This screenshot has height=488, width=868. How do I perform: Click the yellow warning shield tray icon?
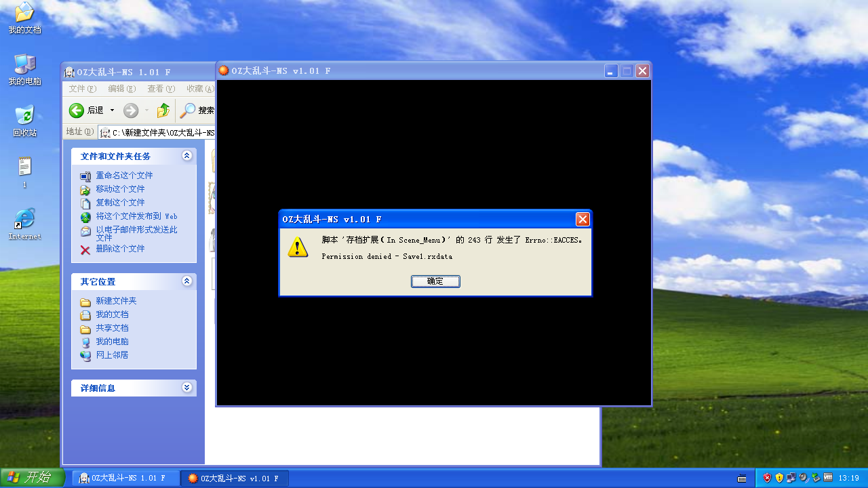[779, 478]
